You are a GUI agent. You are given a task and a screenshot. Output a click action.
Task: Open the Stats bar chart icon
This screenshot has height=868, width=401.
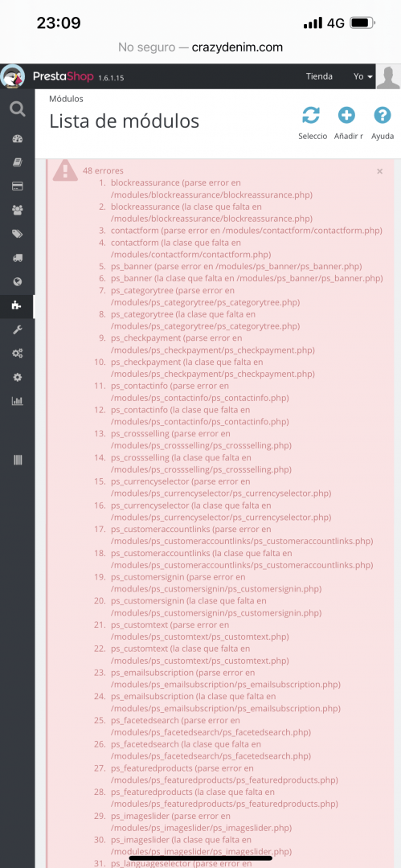[x=17, y=401]
